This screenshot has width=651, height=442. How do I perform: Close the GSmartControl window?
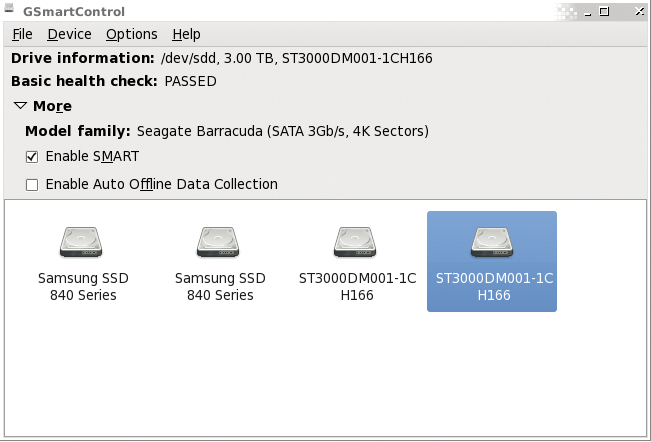(x=639, y=12)
